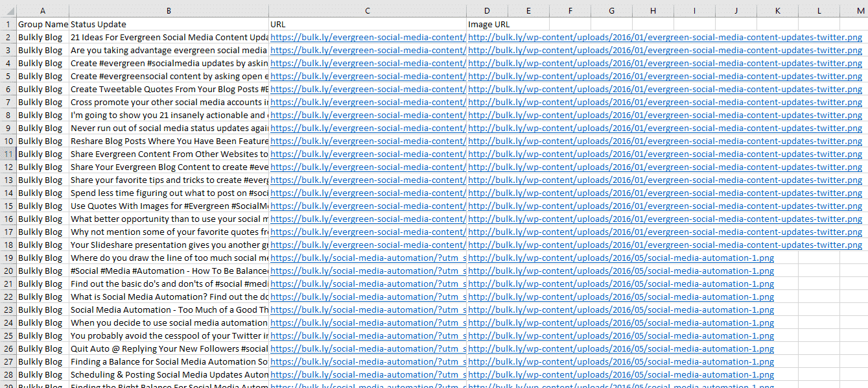Open the column C URL link in row 9

368,128
